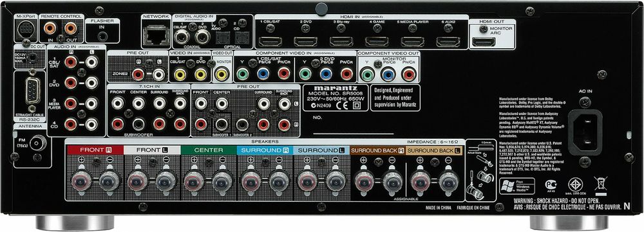Click the HDMI OUT MONITOR ARC port
This screenshot has width=644, height=232.
click(x=484, y=42)
